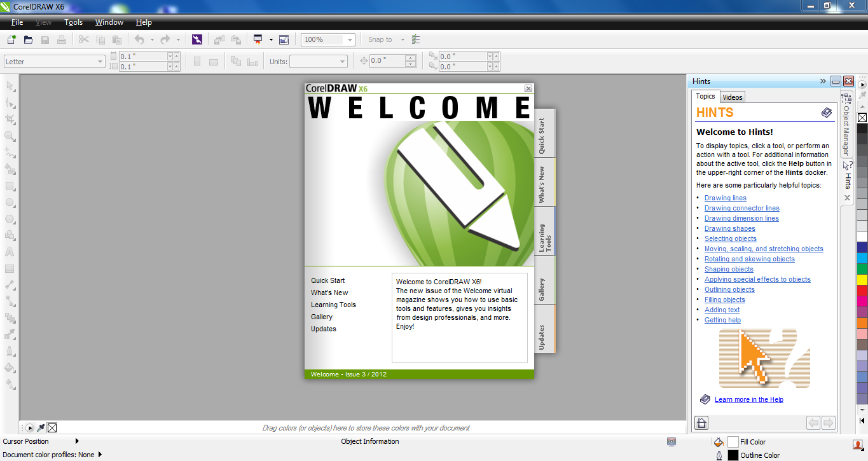The width and height of the screenshot is (868, 461).
Task: Toggle Portrait page orientation
Action: pos(197,62)
